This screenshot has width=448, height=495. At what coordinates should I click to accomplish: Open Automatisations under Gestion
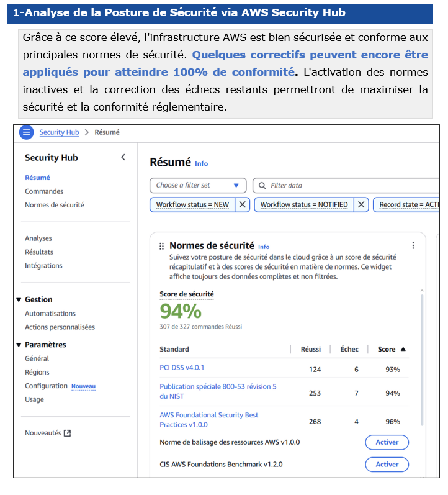point(50,314)
